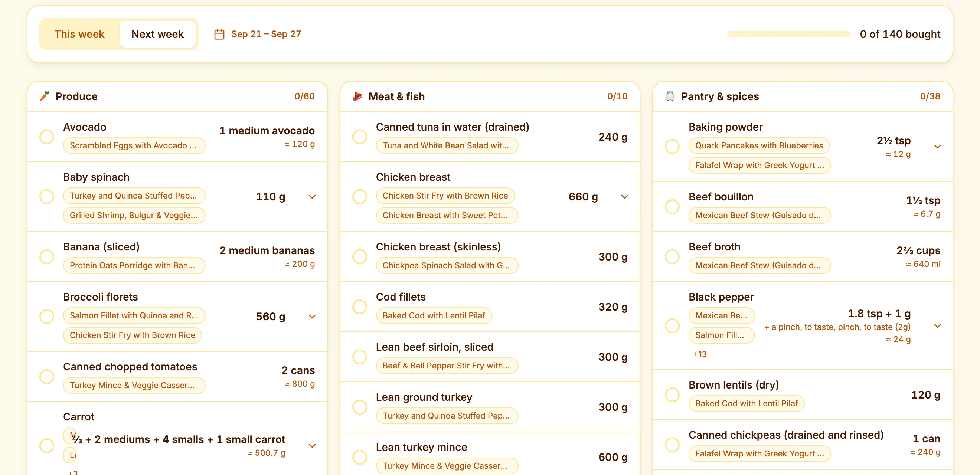Expand the Baby spinach quantity details
Image resolution: width=980 pixels, height=475 pixels.
pyautogui.click(x=312, y=197)
